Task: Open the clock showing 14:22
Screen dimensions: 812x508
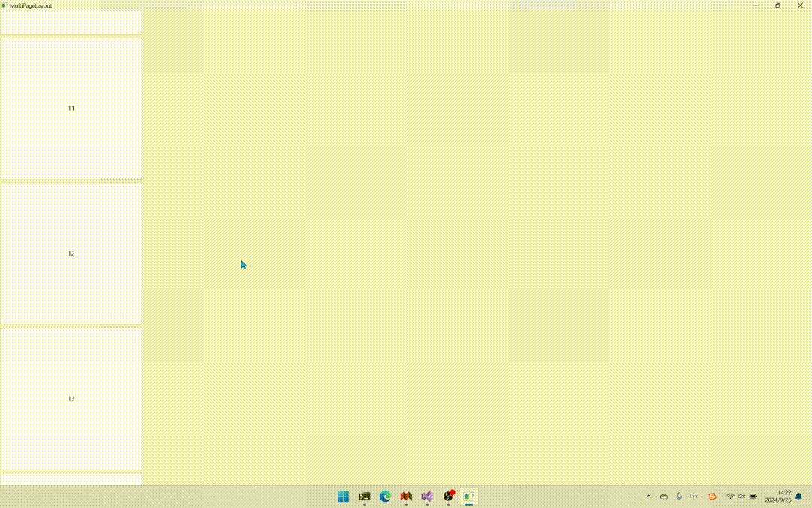Action: click(x=778, y=497)
